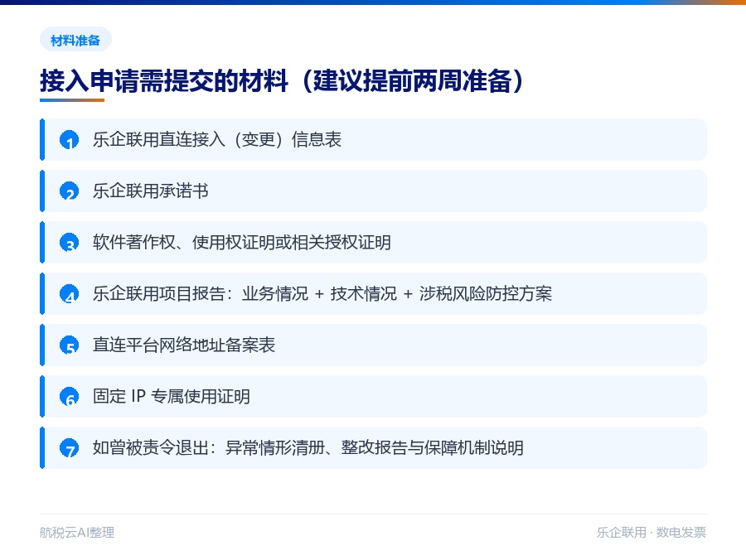Select the title 接入申请需提交的材料
The image size is (746, 560).
point(164,81)
